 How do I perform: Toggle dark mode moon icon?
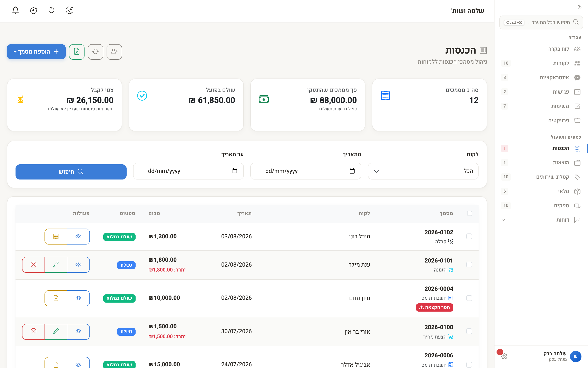coord(69,10)
